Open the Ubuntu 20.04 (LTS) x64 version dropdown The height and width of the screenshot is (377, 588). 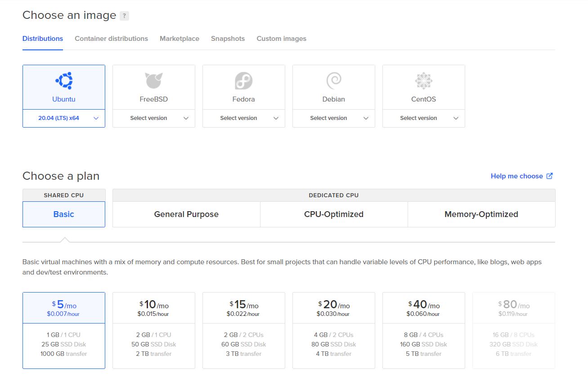64,118
